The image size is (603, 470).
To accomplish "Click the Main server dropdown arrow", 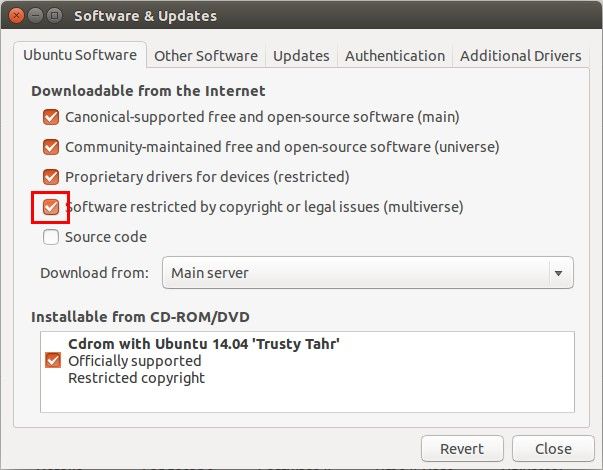I will (557, 272).
